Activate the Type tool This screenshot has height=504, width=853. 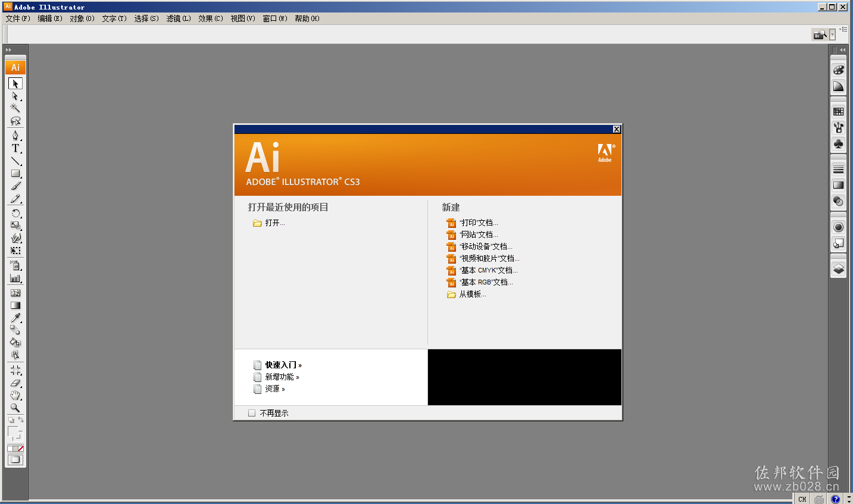(15, 148)
